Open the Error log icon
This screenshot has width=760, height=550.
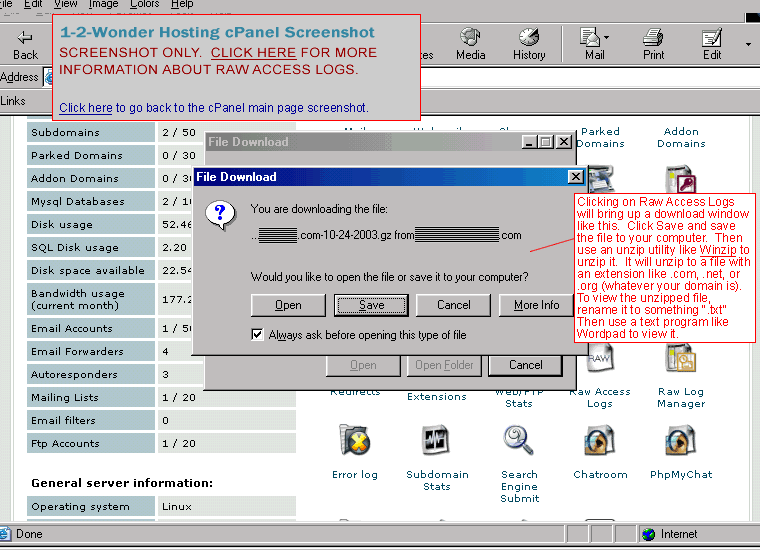(355, 440)
